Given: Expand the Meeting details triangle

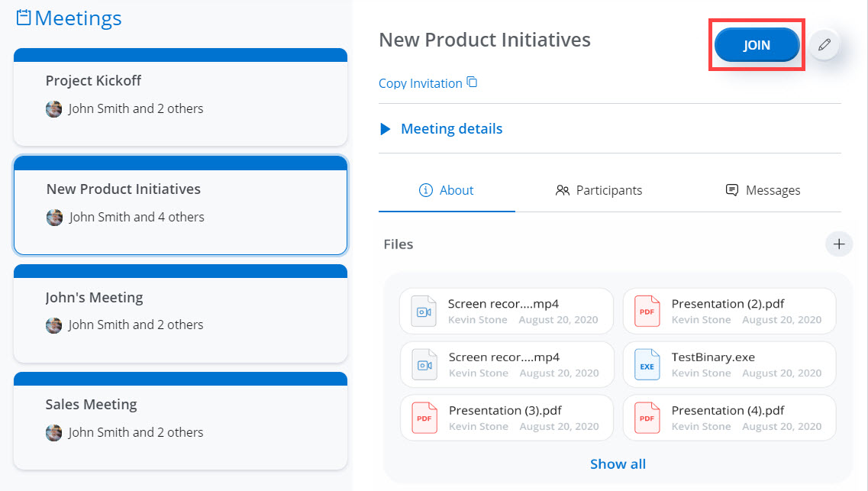Looking at the screenshot, I should coord(386,129).
